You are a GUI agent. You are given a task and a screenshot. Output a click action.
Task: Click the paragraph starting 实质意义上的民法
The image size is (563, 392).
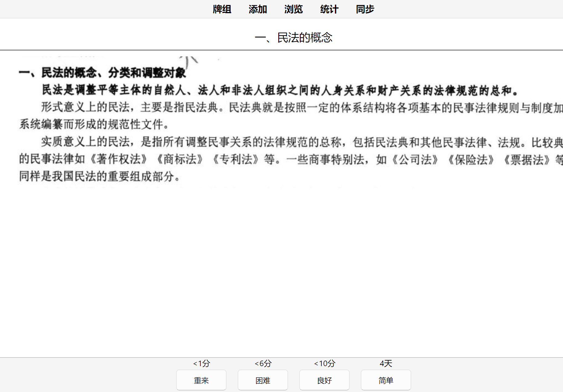tap(291, 159)
